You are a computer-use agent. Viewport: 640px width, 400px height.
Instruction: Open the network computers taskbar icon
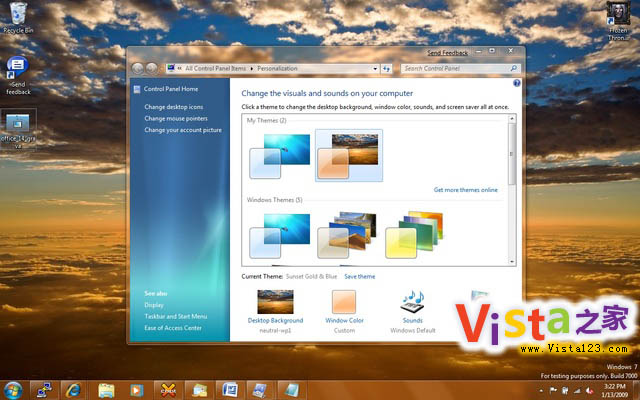click(44, 391)
